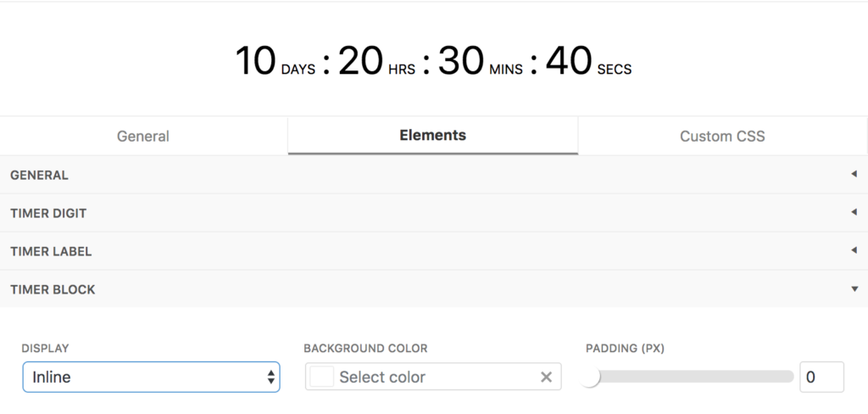The height and width of the screenshot is (414, 868).
Task: Click the TIMER LABEL section arrow icon
Action: pyautogui.click(x=854, y=250)
